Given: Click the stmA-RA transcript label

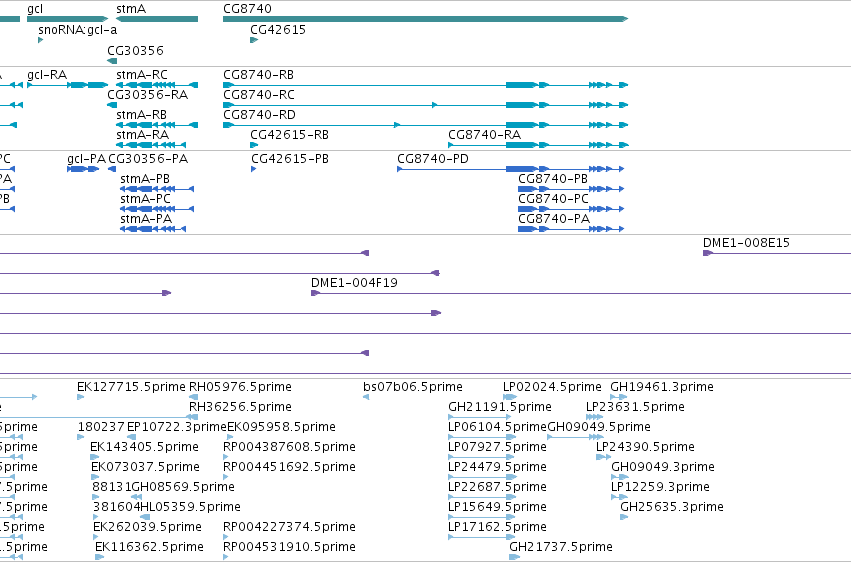Looking at the screenshot, I should (x=143, y=135).
